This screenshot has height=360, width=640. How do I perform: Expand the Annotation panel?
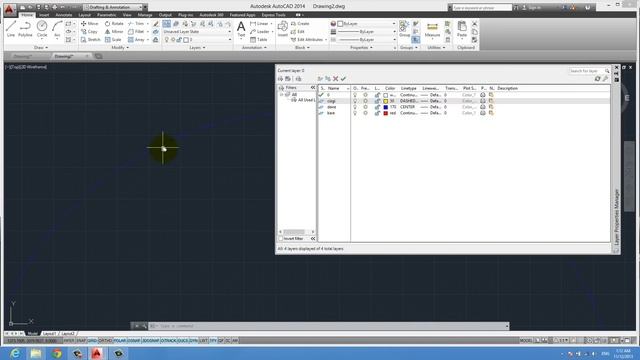point(254,48)
